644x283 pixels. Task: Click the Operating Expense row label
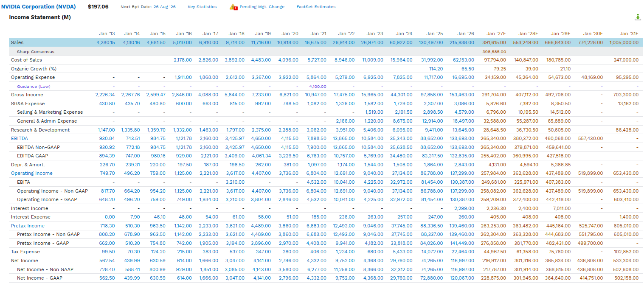click(x=33, y=77)
